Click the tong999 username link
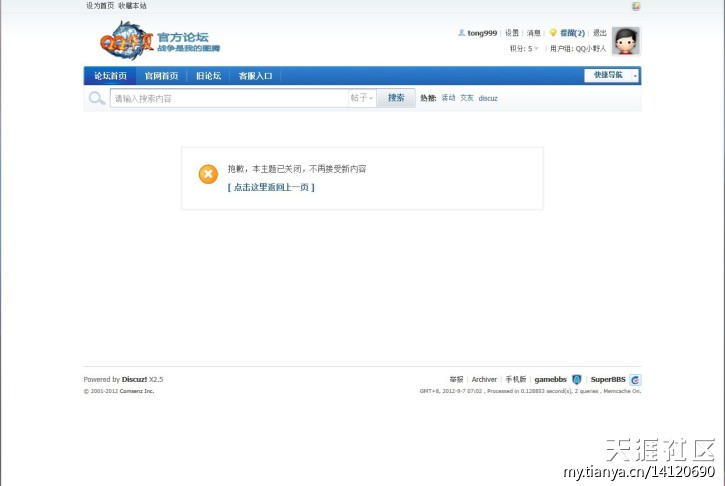This screenshot has height=486, width=725. pos(482,33)
